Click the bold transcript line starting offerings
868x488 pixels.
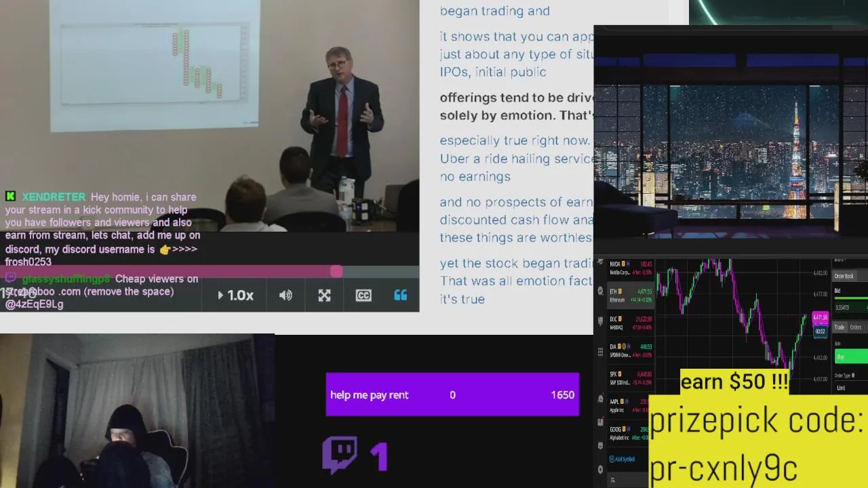tap(517, 98)
